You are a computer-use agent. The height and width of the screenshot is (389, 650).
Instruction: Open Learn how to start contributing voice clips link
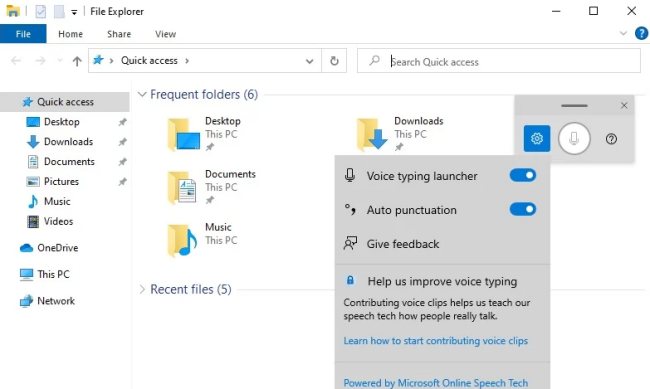tap(436, 340)
